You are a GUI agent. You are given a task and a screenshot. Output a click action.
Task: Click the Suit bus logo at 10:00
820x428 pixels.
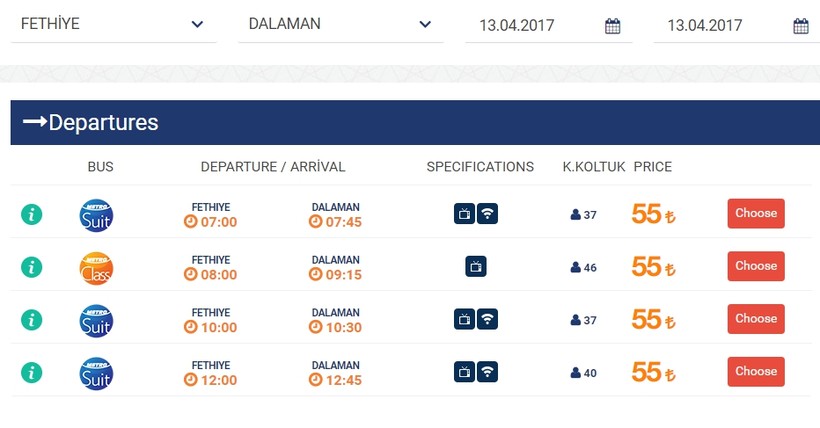[96, 320]
